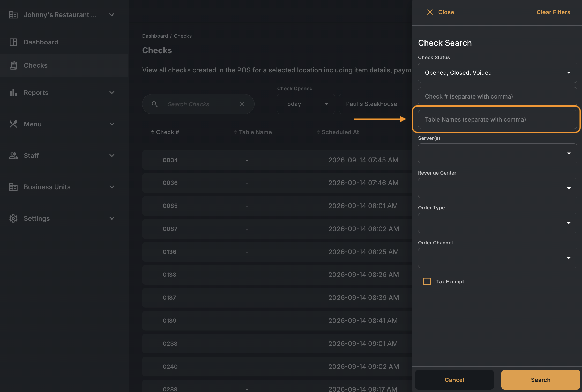Sort by Table Name column arrows
582x392 pixels.
pos(235,132)
